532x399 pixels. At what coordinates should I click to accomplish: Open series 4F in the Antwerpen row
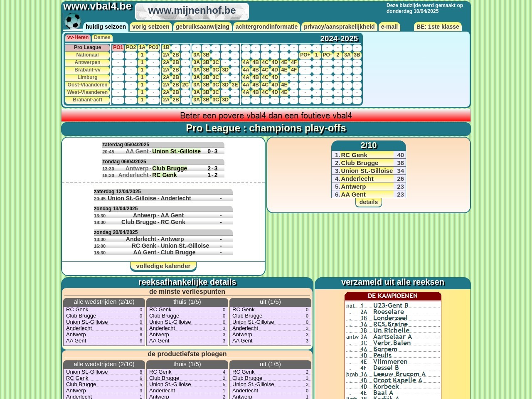point(294,62)
